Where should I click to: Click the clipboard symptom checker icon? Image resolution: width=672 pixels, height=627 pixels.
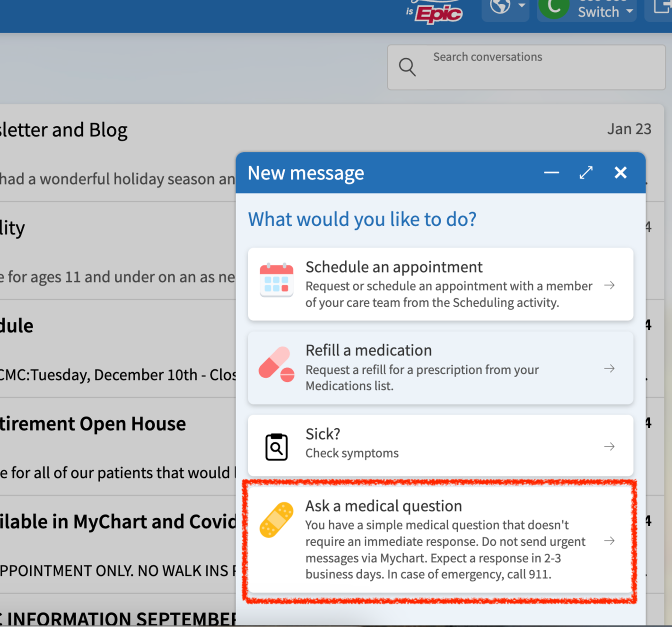point(277,446)
